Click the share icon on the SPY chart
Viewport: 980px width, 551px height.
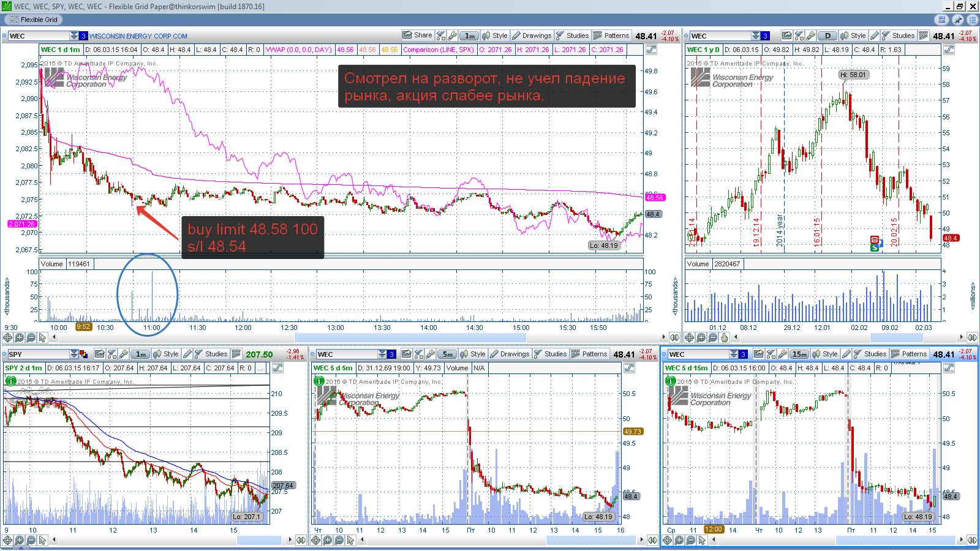pos(99,354)
